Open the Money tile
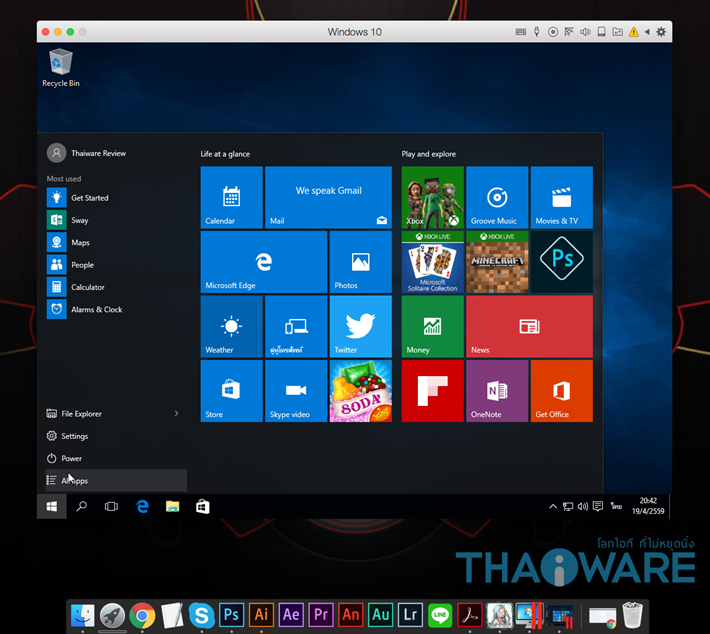The height and width of the screenshot is (634, 710). [x=432, y=327]
